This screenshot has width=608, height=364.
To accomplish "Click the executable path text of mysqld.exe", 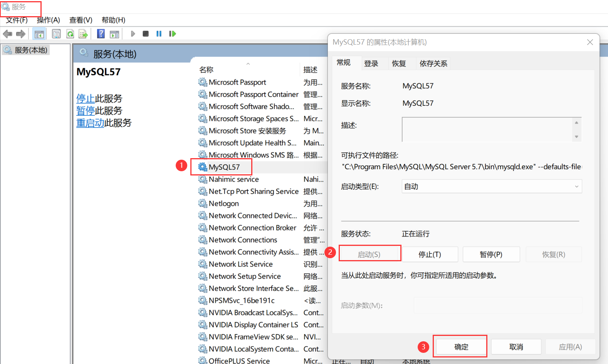I will (462, 167).
